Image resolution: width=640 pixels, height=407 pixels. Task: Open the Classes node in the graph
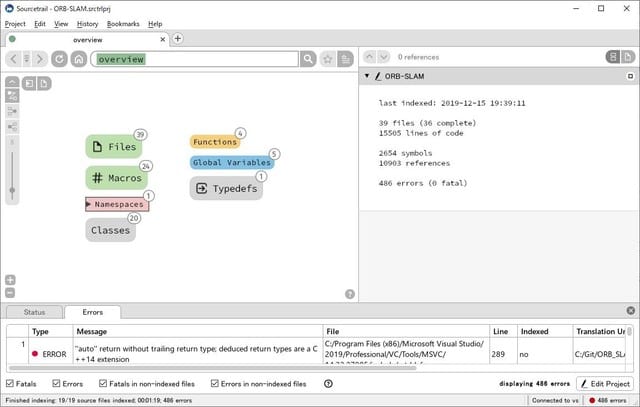click(110, 230)
